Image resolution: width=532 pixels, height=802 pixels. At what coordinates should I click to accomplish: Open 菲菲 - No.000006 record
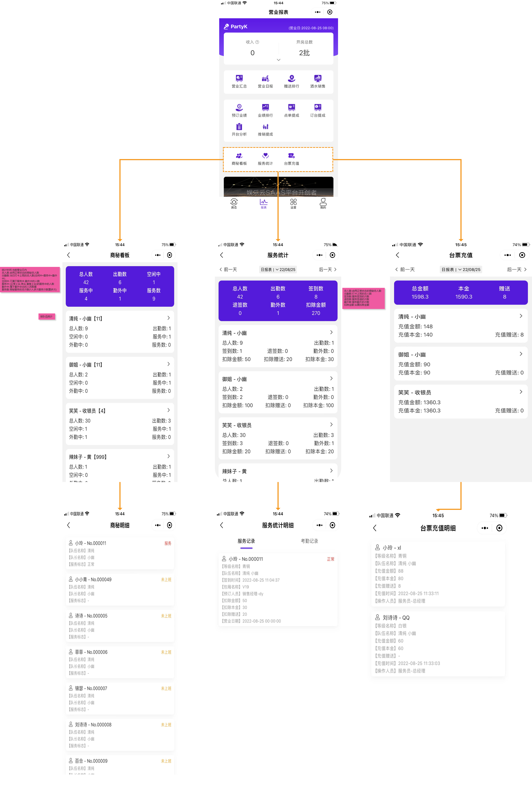tap(120, 662)
